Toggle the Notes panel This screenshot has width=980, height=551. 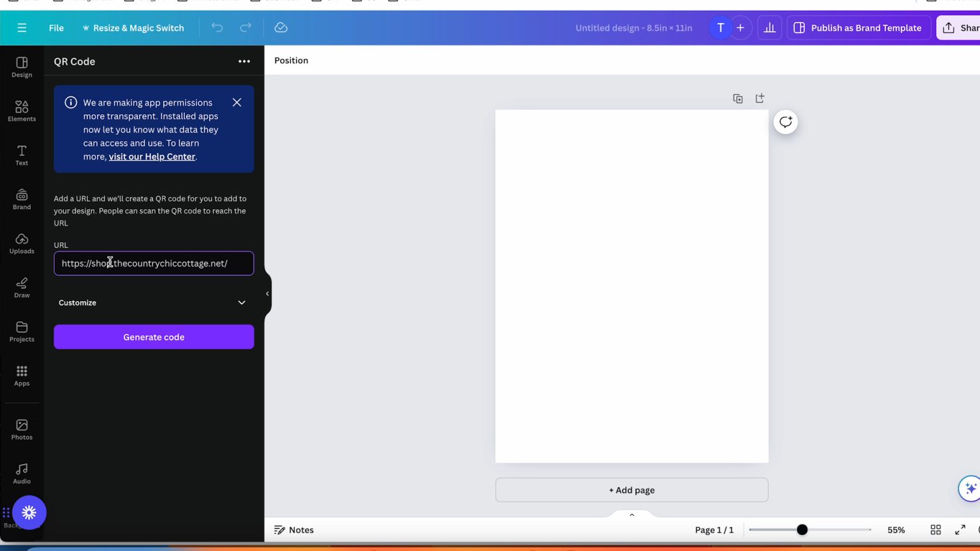pyautogui.click(x=293, y=530)
